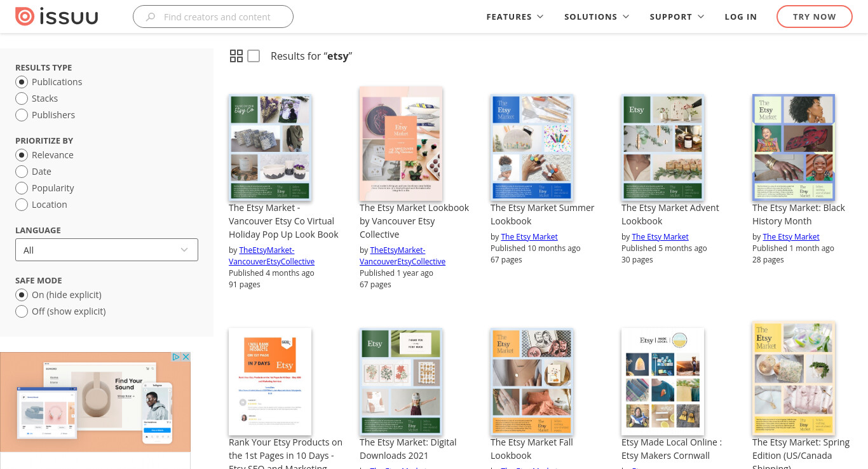The width and height of the screenshot is (868, 469).
Task: Open The Etsy Market link under Summer Lookbook
Action: pyautogui.click(x=529, y=237)
